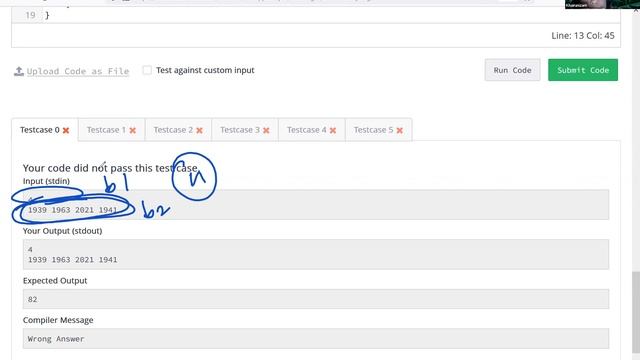640x360 pixels.
Task: Click the Expected Output label
Action: [x=55, y=280]
